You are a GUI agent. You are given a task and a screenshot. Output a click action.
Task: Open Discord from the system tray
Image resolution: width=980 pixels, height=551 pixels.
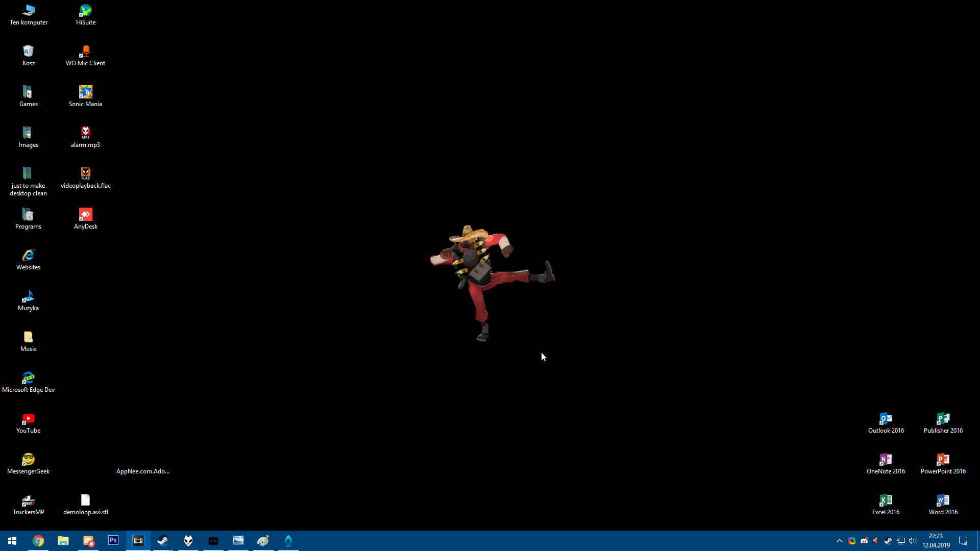click(x=864, y=541)
